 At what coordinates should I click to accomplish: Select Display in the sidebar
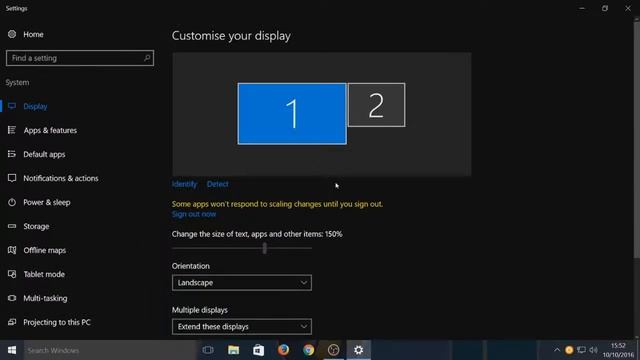pos(35,106)
